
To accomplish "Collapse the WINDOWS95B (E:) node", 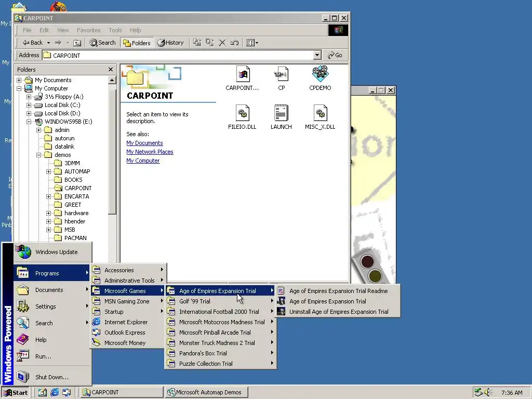I will [29, 122].
